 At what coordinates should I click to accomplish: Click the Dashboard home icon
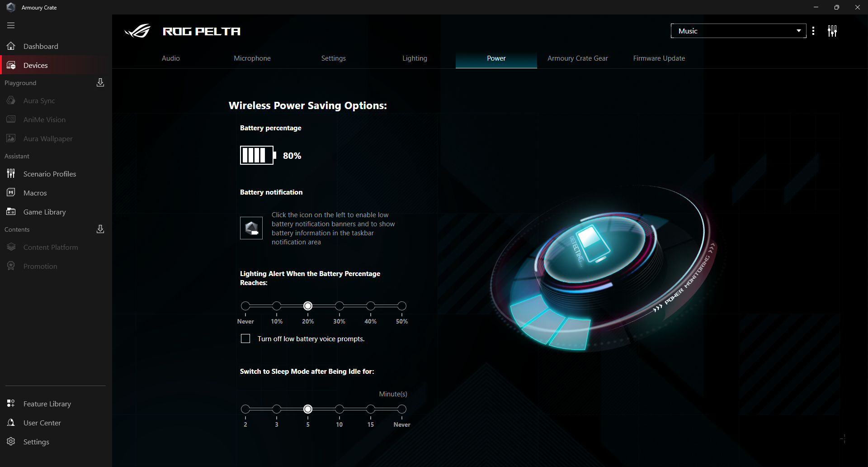(x=11, y=46)
